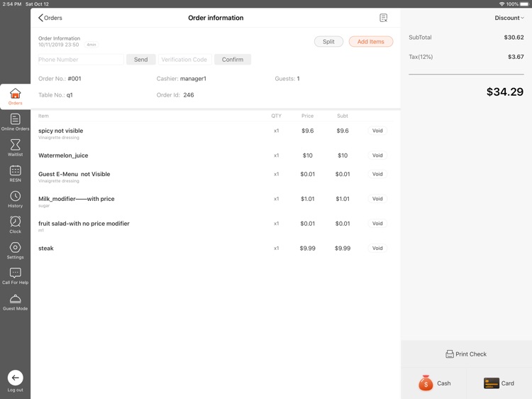532x399 pixels.
Task: Go back to Orders list
Action: click(x=50, y=18)
